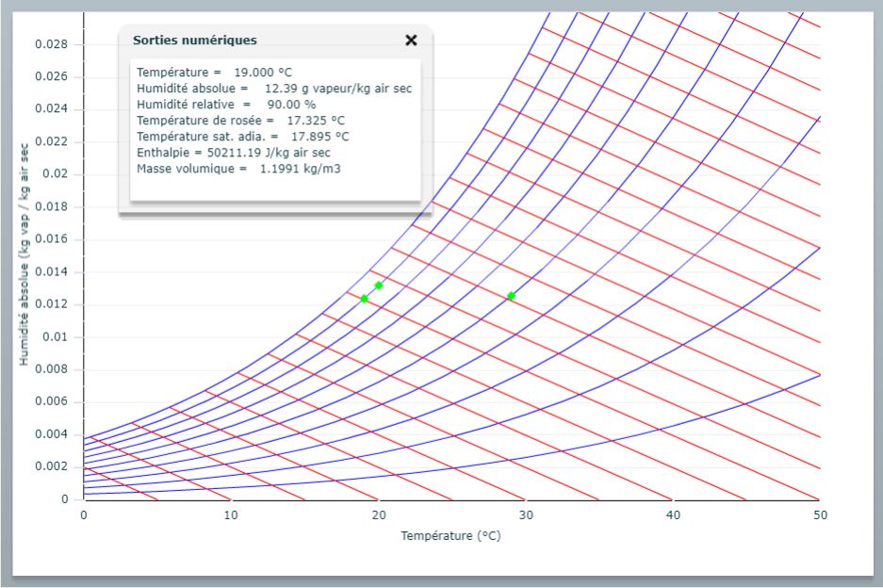Click the Masse volumique value line
The width and height of the screenshot is (883, 588).
(237, 168)
